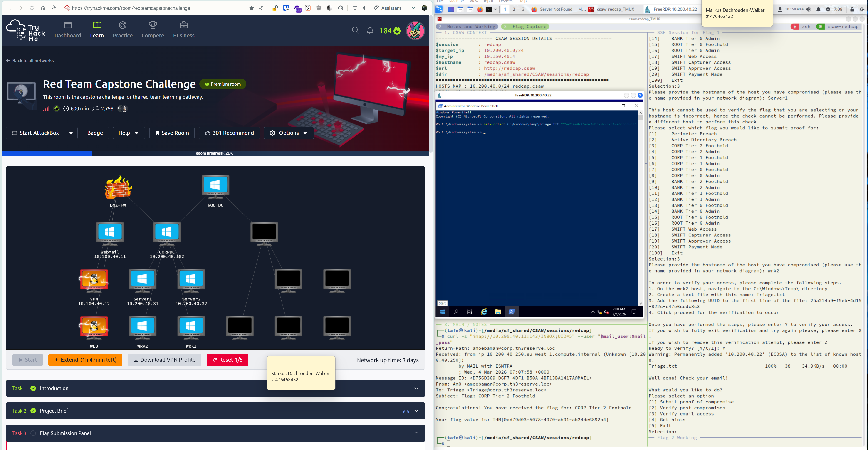Image resolution: width=868 pixels, height=450 pixels.
Task: Download Task 2 Project Brief files icon
Action: point(406,411)
